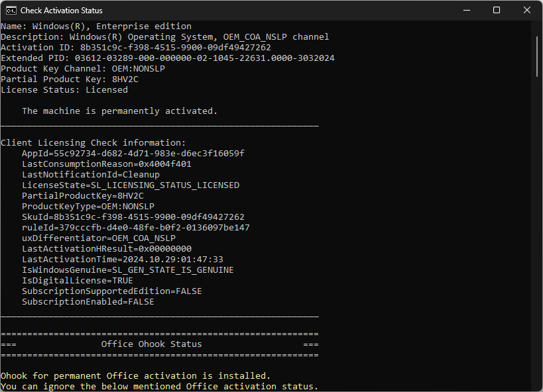This screenshot has width=543, height=392.
Task: Click the 'AppId=55c92734...' line
Action: (133, 153)
